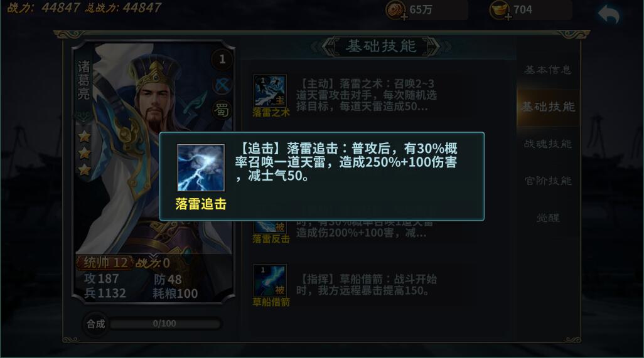
Task: Open the 基本信息 tab
Action: (x=547, y=70)
